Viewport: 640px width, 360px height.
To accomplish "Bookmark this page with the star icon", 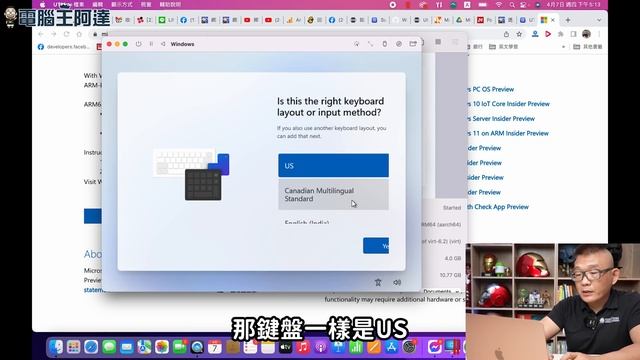I will coord(519,34).
